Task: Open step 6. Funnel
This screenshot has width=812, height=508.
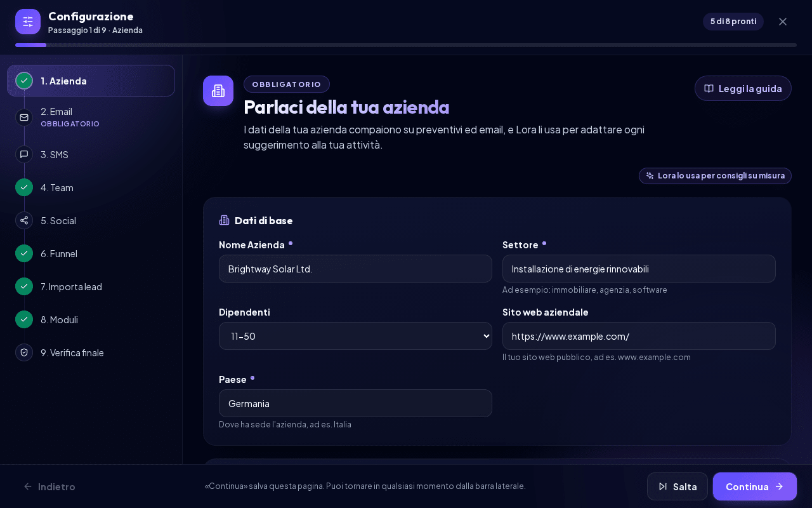Action: coord(91,253)
